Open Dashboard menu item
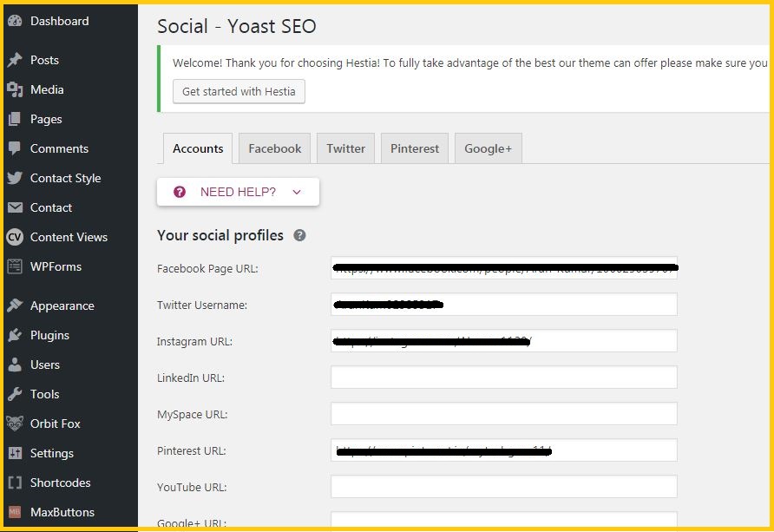 click(x=70, y=21)
